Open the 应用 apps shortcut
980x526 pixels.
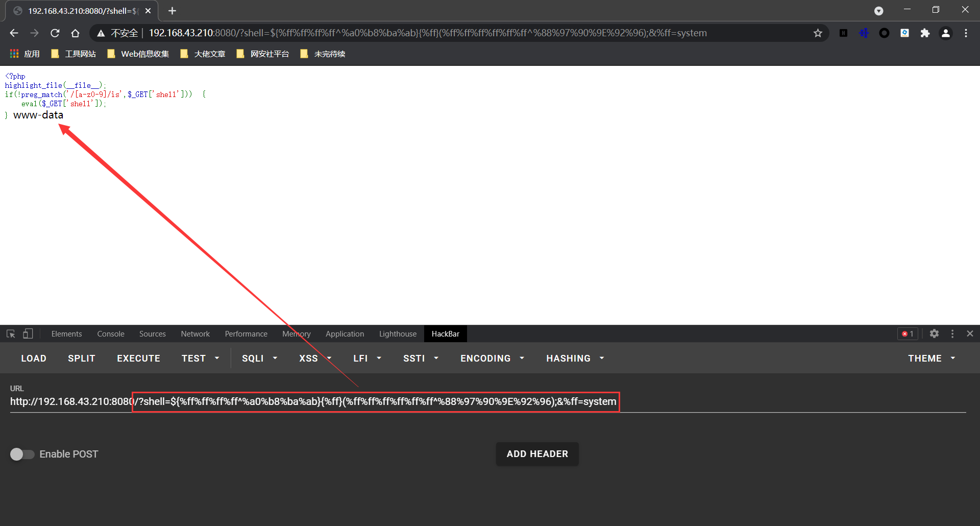24,54
